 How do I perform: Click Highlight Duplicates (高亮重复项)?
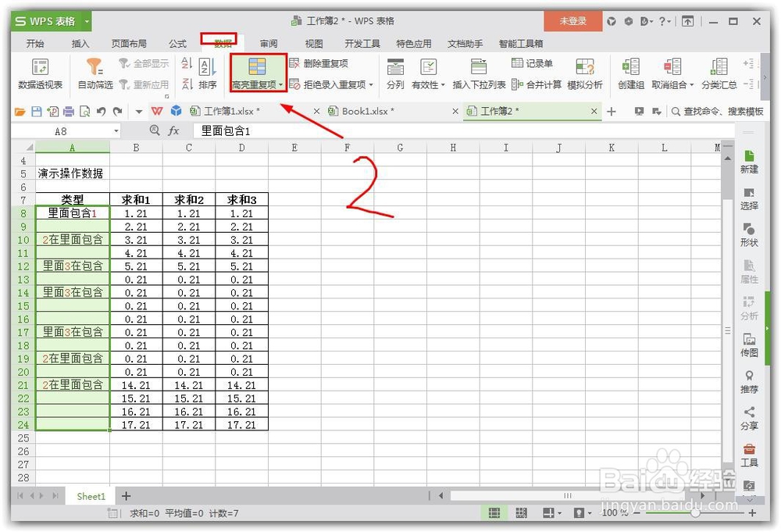click(x=258, y=73)
